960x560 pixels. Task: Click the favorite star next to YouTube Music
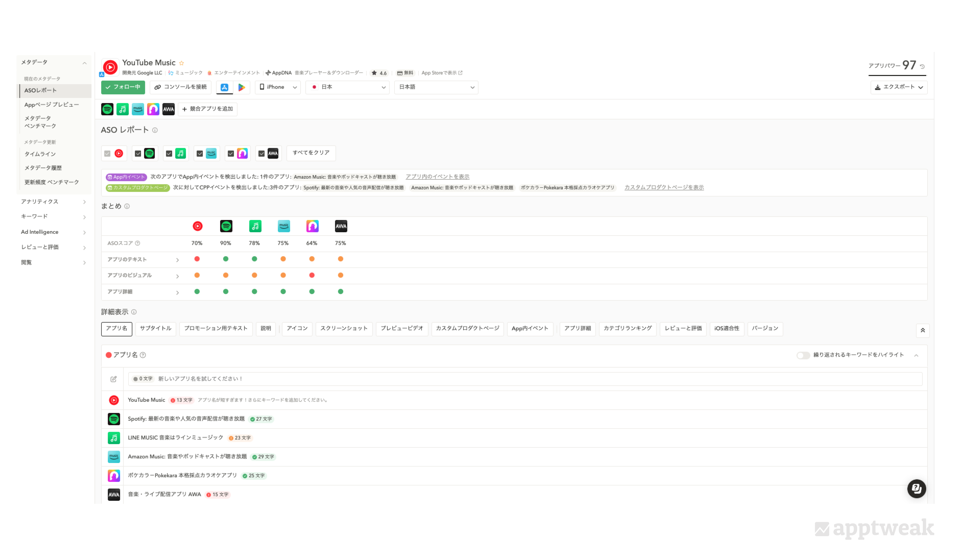[x=182, y=63]
